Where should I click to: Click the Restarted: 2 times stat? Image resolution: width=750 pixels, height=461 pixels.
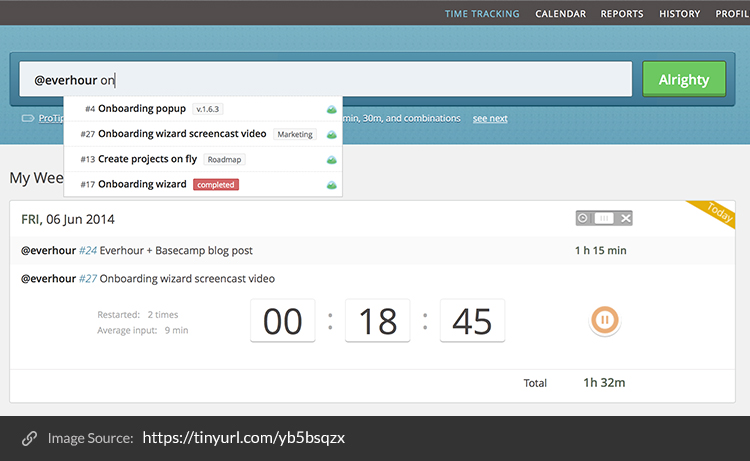tap(138, 315)
